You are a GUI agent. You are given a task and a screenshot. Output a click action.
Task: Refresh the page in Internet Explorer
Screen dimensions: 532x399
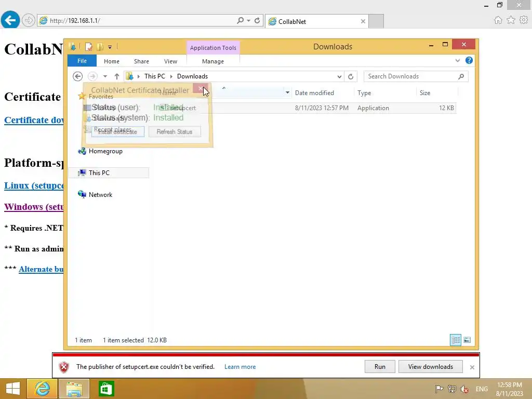(257, 20)
